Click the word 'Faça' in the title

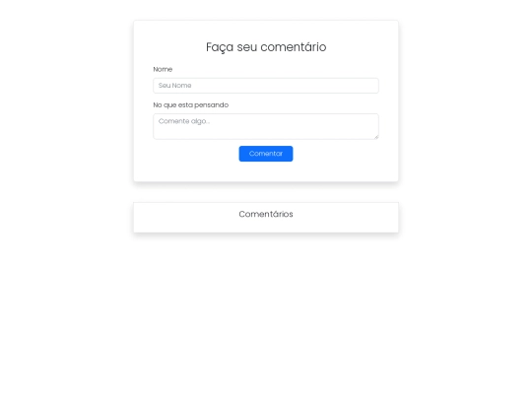[220, 47]
